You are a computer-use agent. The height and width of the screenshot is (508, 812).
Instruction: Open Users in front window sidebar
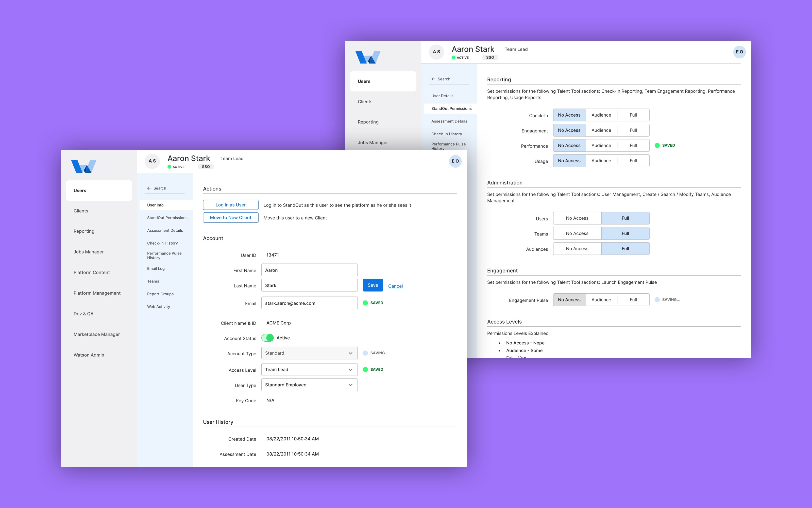[x=99, y=190]
